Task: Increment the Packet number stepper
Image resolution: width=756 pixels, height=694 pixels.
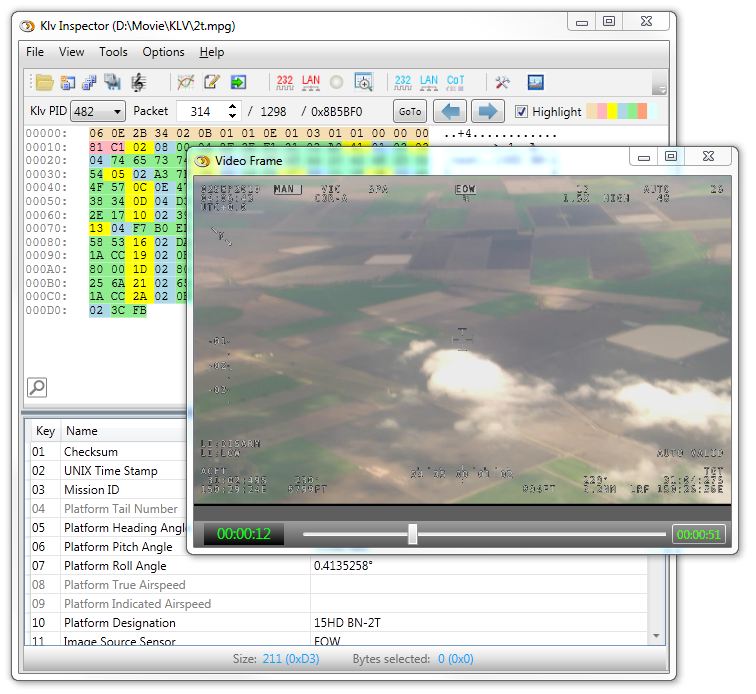Action: pyautogui.click(x=233, y=107)
